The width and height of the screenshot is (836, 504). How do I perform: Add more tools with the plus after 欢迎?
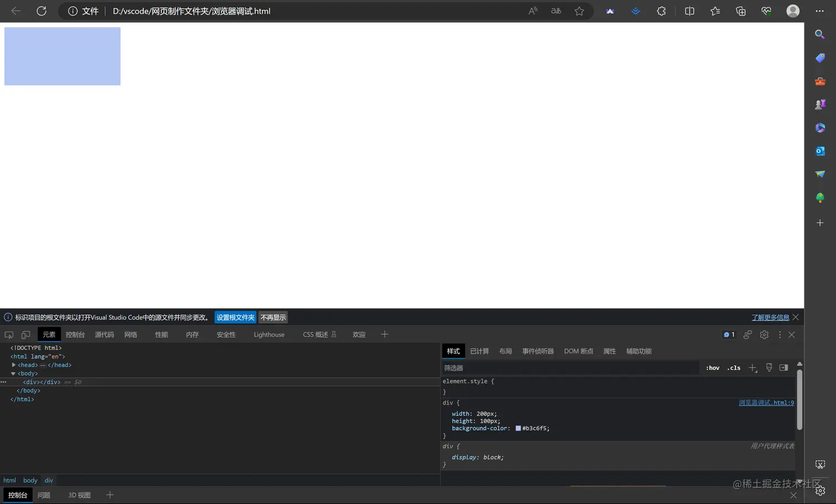(x=385, y=334)
